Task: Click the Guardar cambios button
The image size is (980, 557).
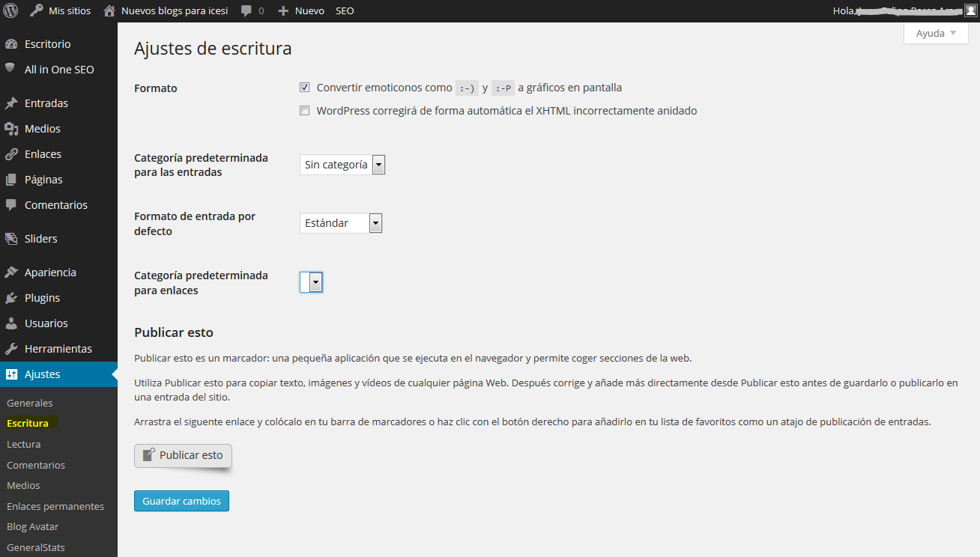Action: pyautogui.click(x=181, y=501)
